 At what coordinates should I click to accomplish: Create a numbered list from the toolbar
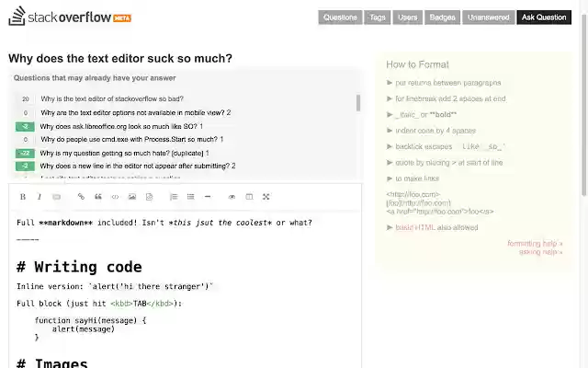coord(174,197)
